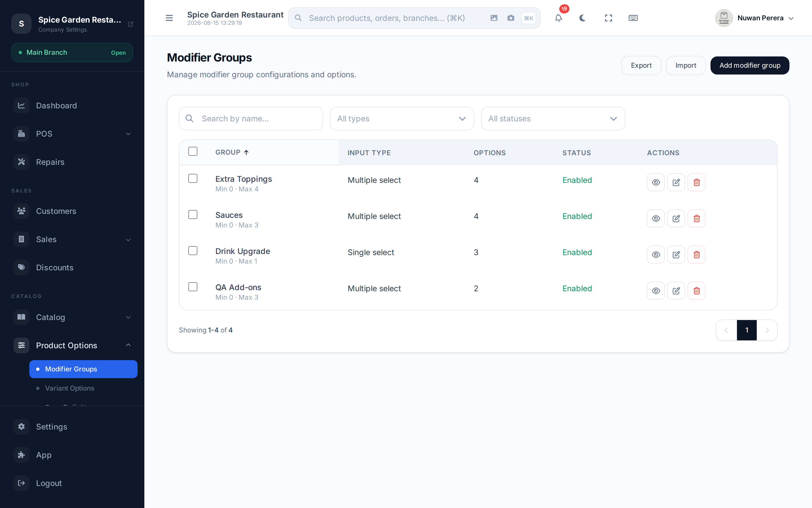The image size is (812, 508).
Task: Sort by the GROUP column header
Action: coord(232,152)
